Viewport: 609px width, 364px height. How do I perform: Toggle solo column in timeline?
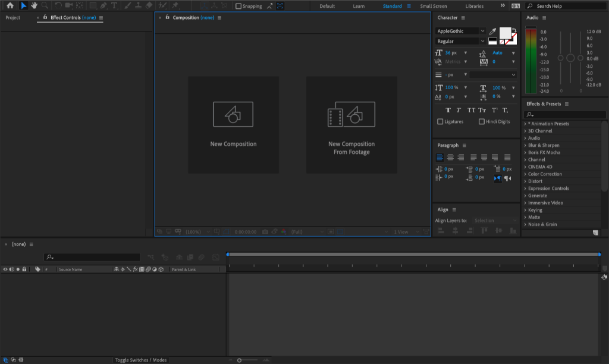pos(18,269)
